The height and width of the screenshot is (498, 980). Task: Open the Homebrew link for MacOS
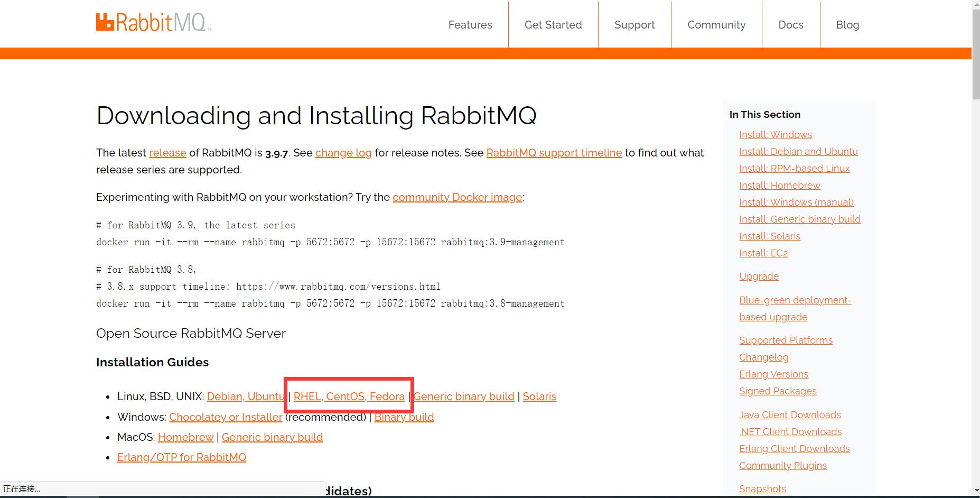186,437
